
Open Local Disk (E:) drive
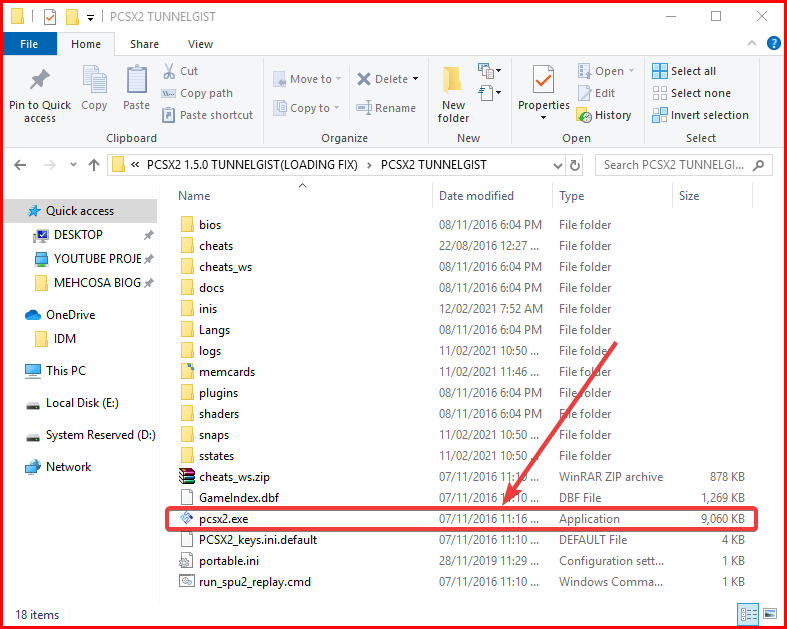click(82, 403)
